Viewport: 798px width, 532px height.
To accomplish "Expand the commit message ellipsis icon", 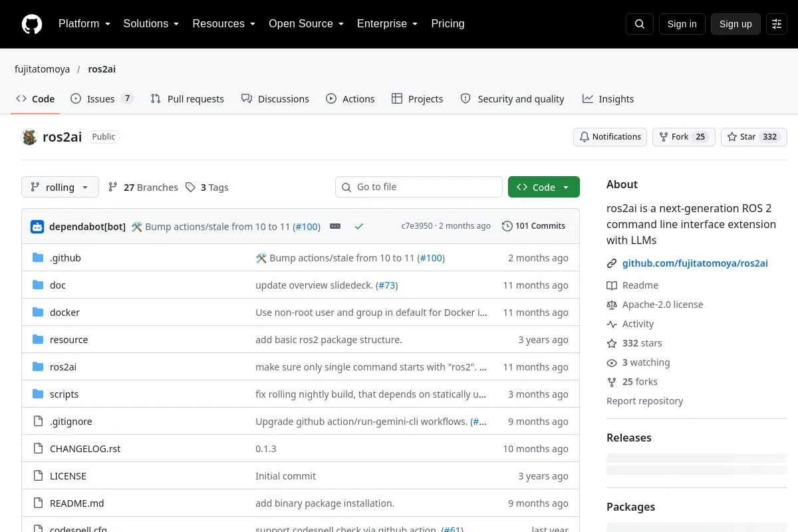I will [335, 226].
